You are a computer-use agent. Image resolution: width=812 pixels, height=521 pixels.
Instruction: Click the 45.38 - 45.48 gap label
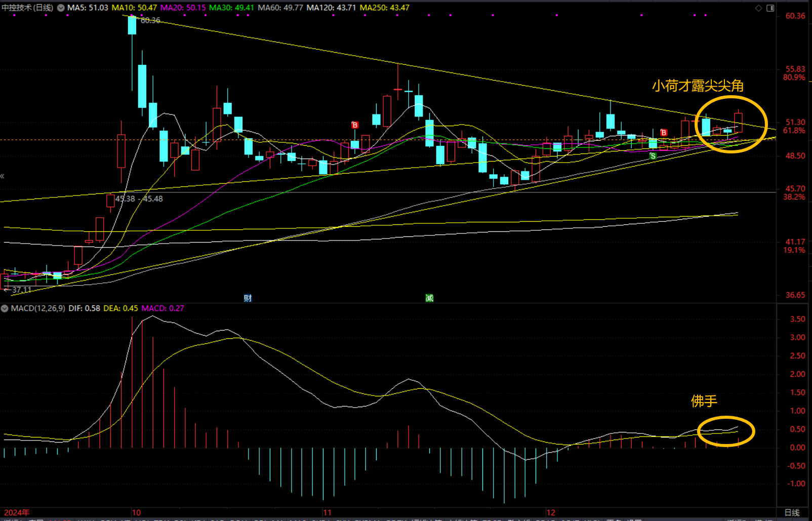[x=139, y=199]
